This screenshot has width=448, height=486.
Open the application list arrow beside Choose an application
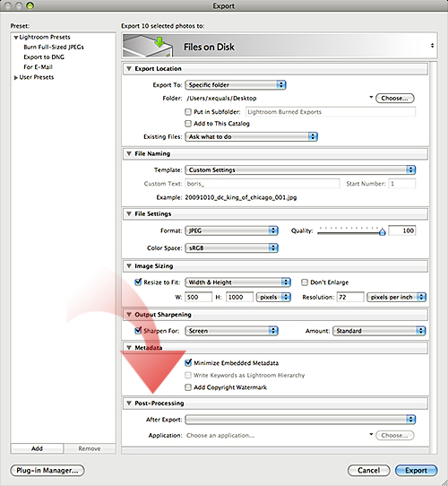[x=371, y=434]
